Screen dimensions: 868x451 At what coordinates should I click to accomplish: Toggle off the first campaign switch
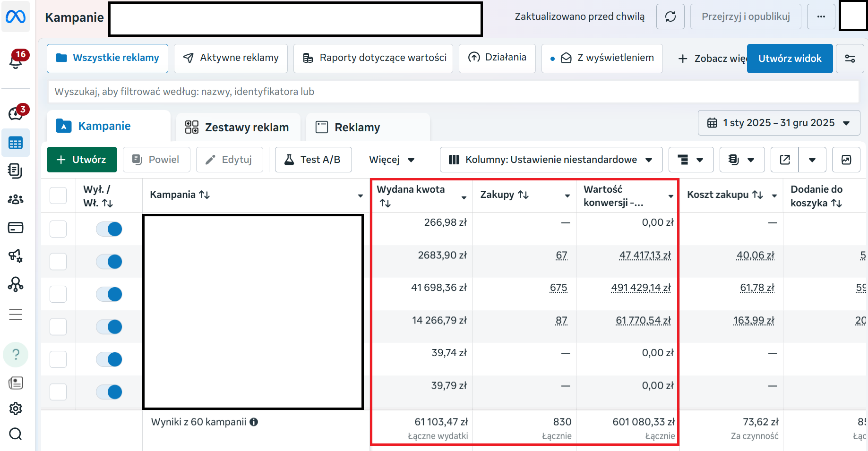pos(109,229)
